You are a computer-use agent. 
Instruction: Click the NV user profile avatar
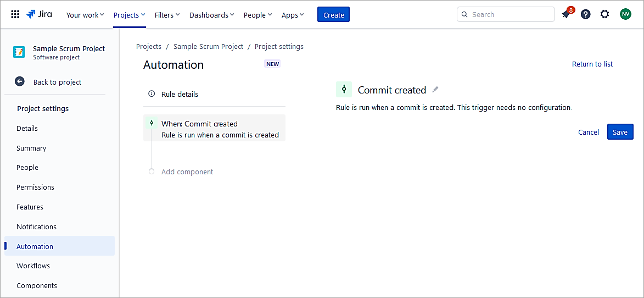[x=625, y=15]
